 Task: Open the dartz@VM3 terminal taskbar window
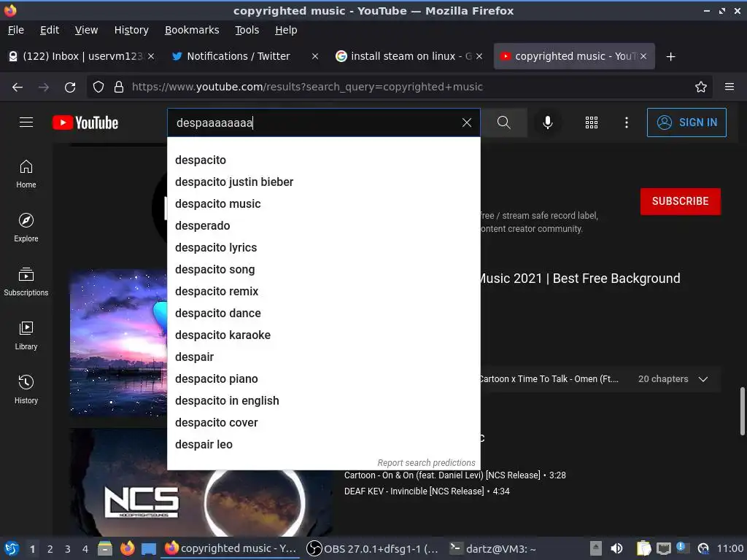[x=493, y=548]
